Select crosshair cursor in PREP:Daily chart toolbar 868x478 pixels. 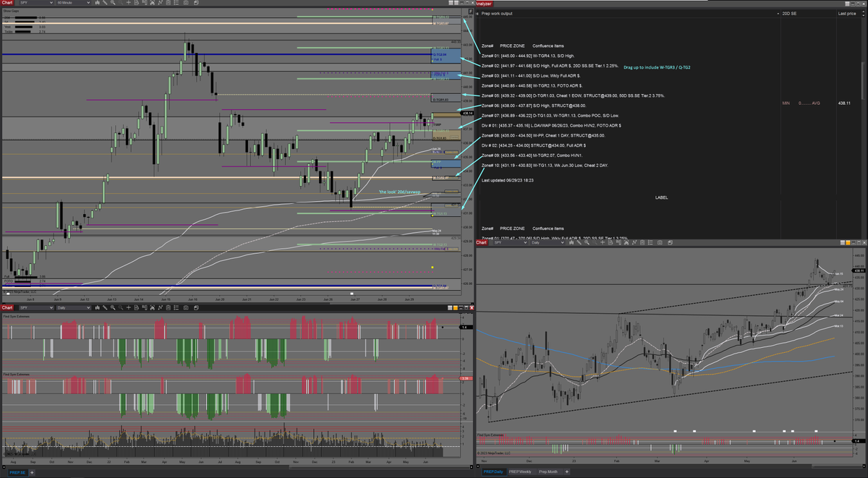click(x=603, y=242)
